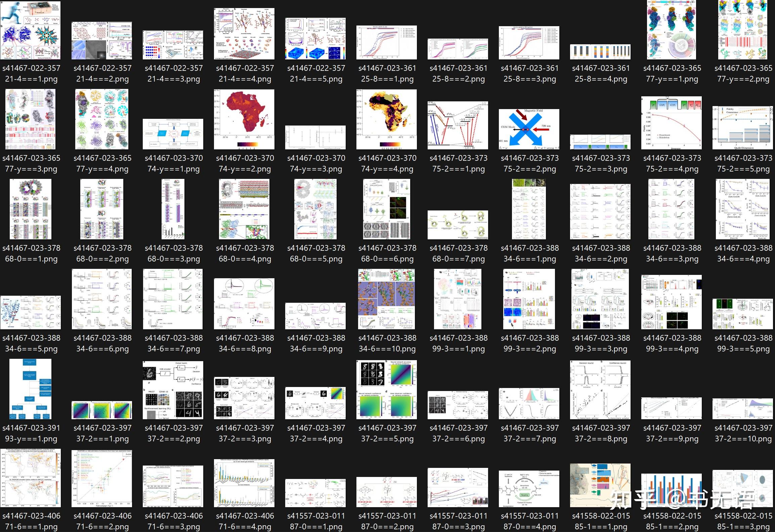Click filename s41467-023-37375-2===3.png
This screenshot has width=775, height=532.
[601, 163]
